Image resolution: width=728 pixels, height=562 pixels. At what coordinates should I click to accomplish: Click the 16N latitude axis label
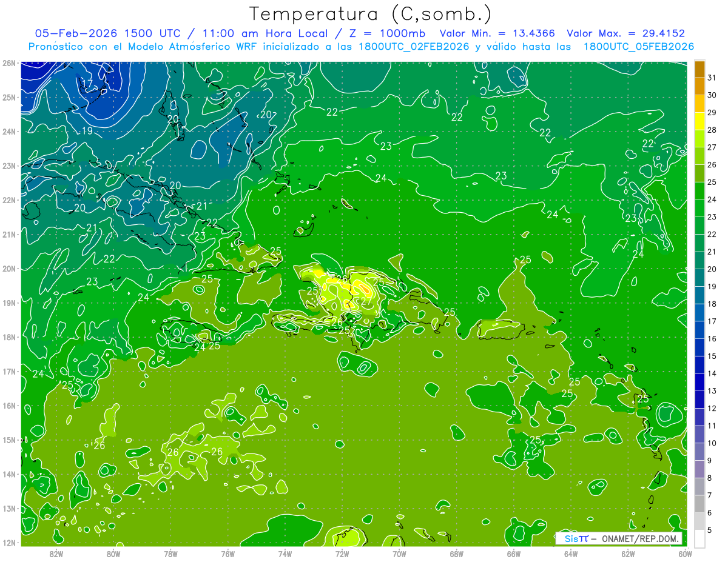click(9, 406)
